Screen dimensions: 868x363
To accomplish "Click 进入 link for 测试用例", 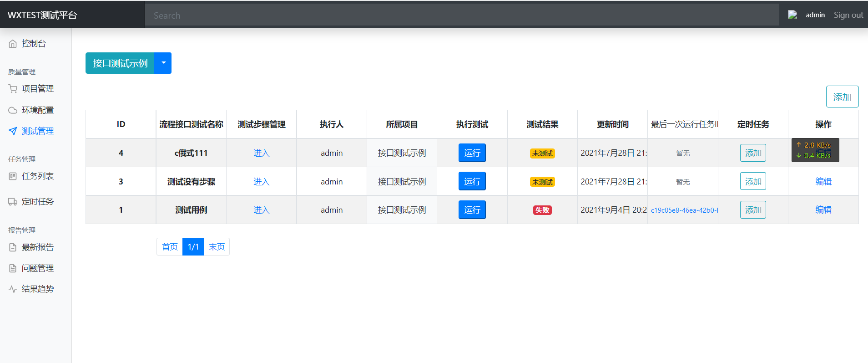I will point(261,210).
